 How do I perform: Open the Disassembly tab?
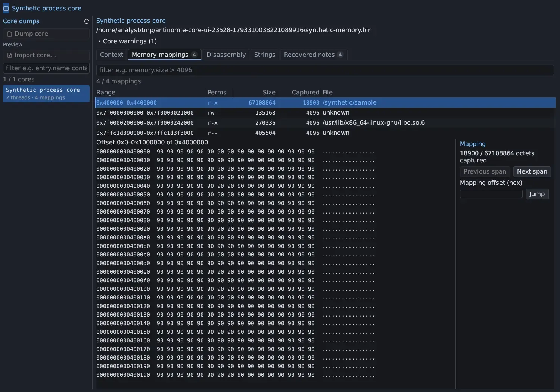click(226, 55)
